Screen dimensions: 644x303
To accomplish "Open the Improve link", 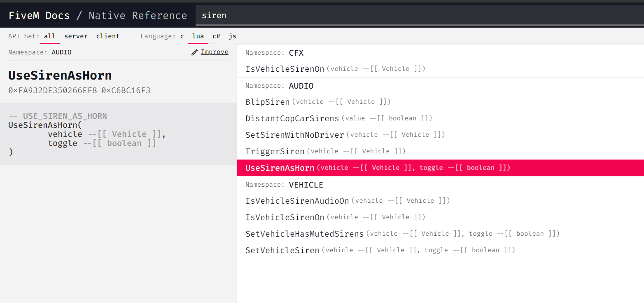I will pos(214,52).
